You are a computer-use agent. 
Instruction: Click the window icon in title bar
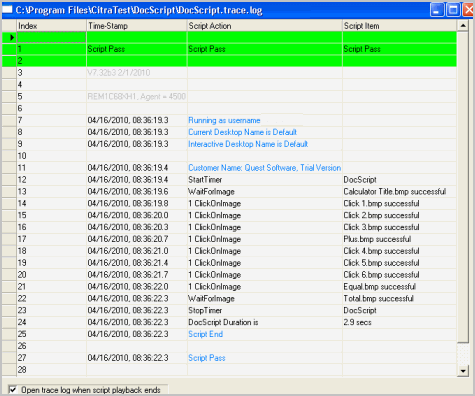click(7, 9)
